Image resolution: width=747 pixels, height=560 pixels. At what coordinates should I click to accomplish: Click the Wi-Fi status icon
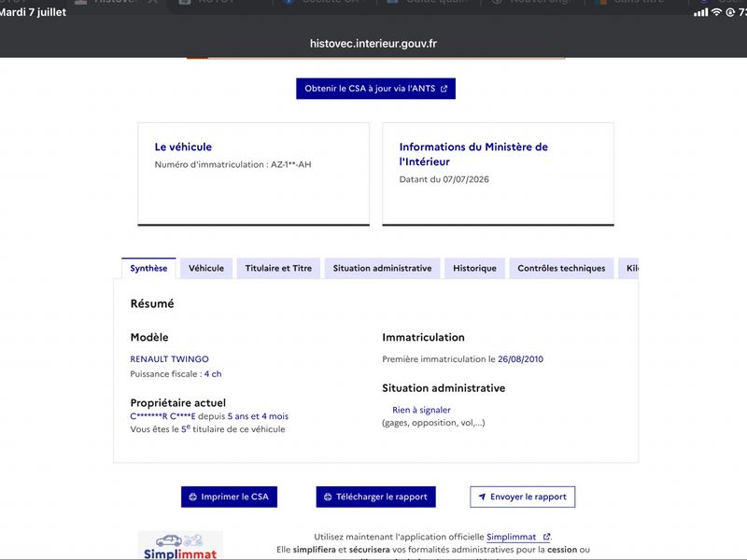716,12
